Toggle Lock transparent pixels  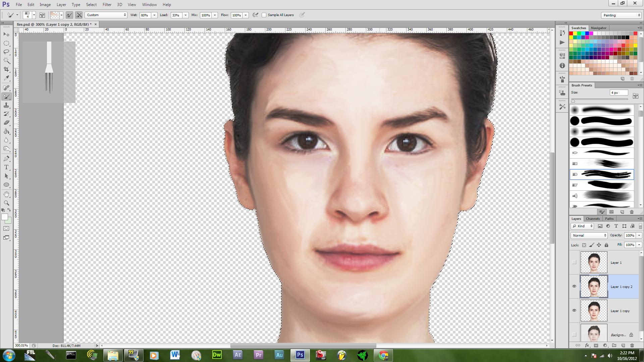point(584,245)
